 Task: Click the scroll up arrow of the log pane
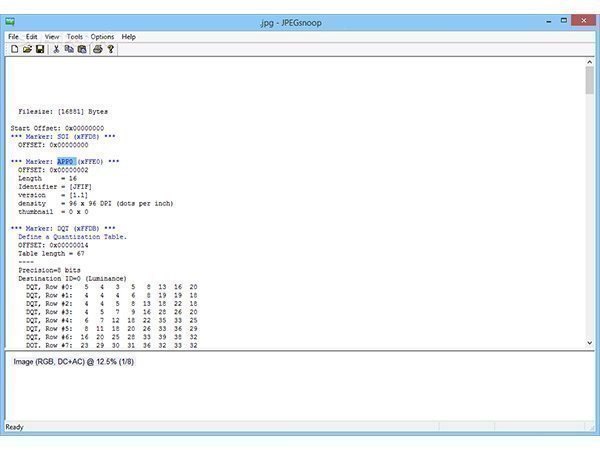[x=589, y=62]
